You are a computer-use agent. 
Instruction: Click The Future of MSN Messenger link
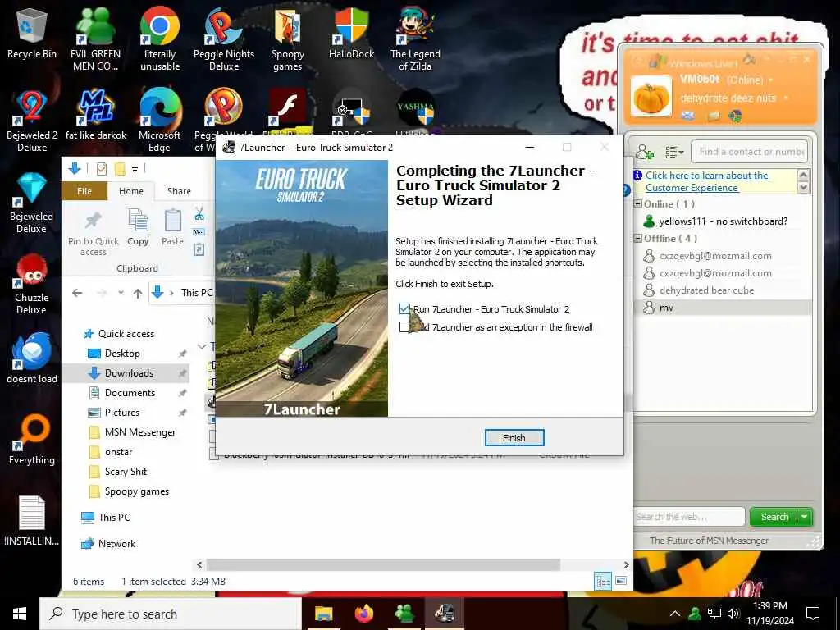[x=709, y=541]
